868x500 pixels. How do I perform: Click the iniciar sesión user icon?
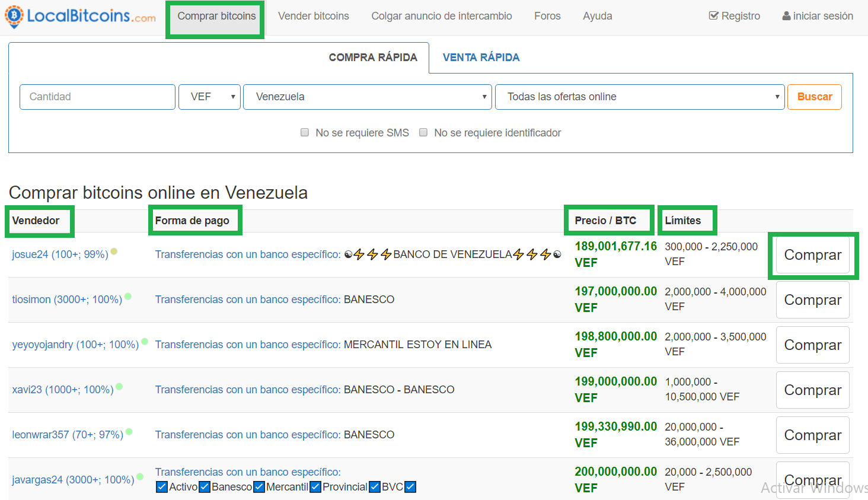[x=786, y=16]
